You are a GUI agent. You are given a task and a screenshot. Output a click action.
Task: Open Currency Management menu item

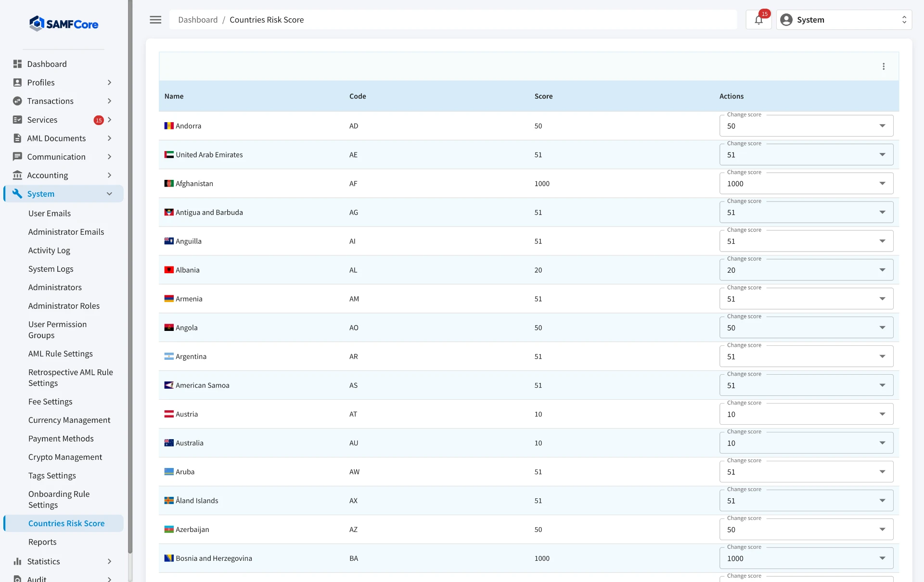[69, 420]
